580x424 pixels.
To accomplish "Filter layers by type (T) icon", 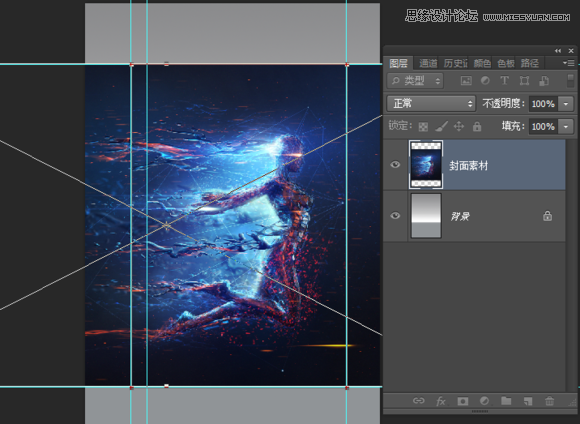I will (504, 81).
